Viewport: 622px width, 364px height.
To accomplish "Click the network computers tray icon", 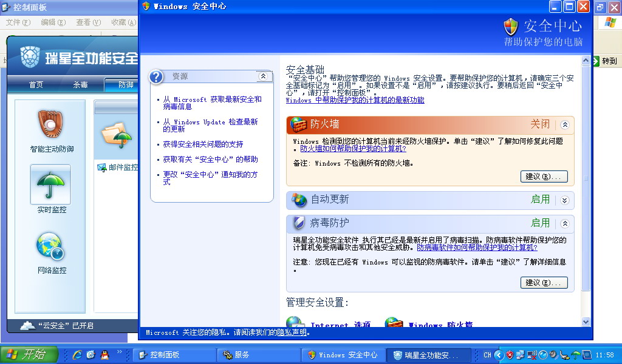I will 521,355.
